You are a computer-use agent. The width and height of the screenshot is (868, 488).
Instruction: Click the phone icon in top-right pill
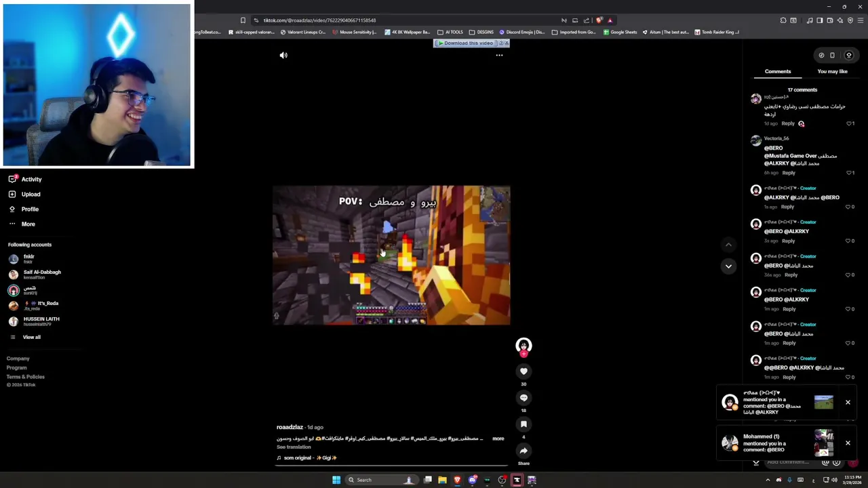pos(833,56)
